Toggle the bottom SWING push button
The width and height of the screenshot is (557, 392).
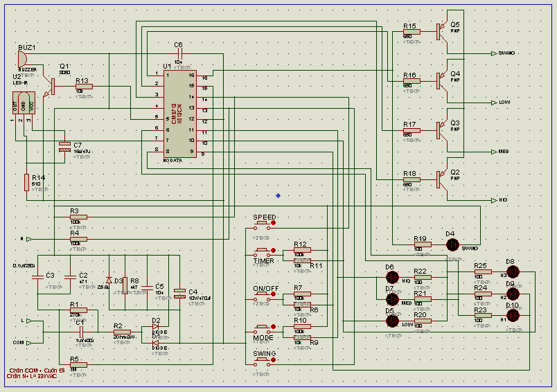pyautogui.click(x=264, y=362)
